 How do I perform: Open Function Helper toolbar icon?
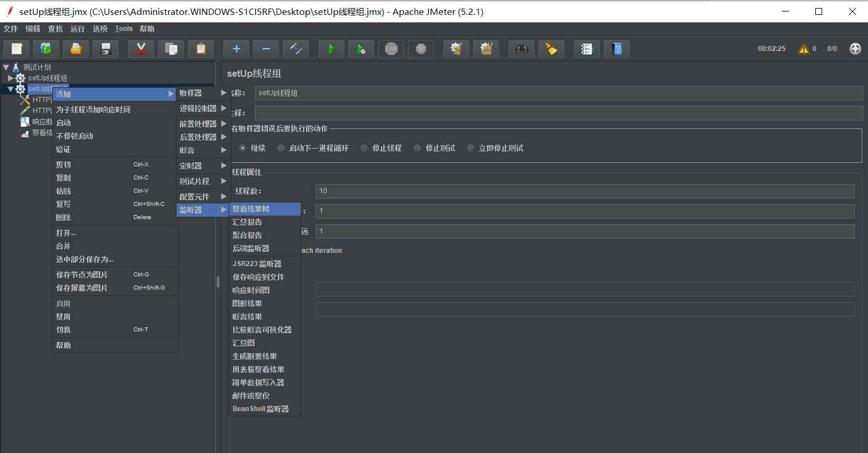point(587,49)
